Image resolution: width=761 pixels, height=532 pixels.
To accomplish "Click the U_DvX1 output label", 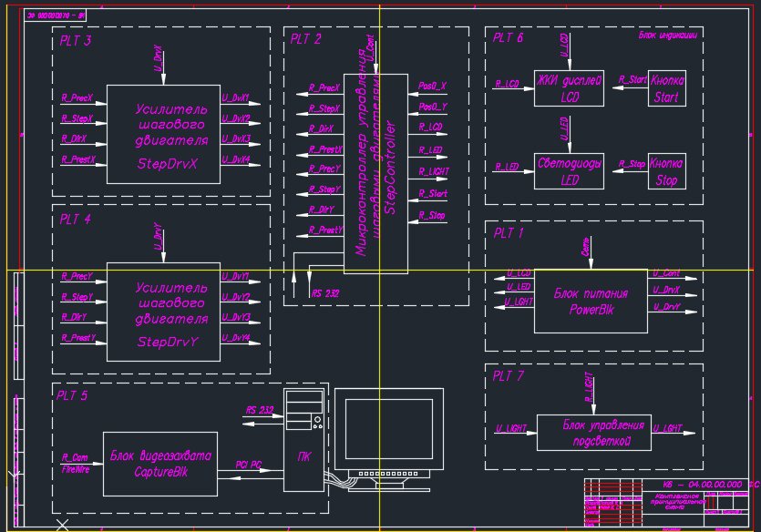I will [x=236, y=98].
